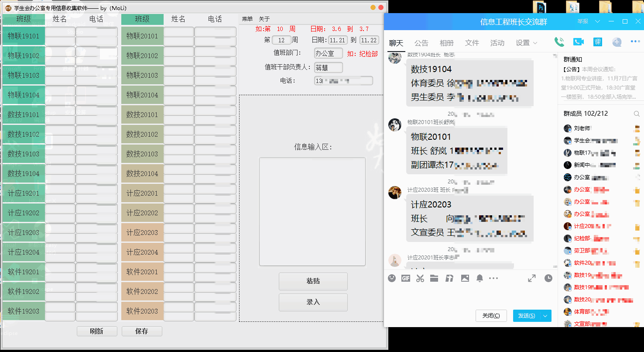The image size is (644, 352).
Task: Select the GIF icon in the chat toolbar
Action: (405, 278)
